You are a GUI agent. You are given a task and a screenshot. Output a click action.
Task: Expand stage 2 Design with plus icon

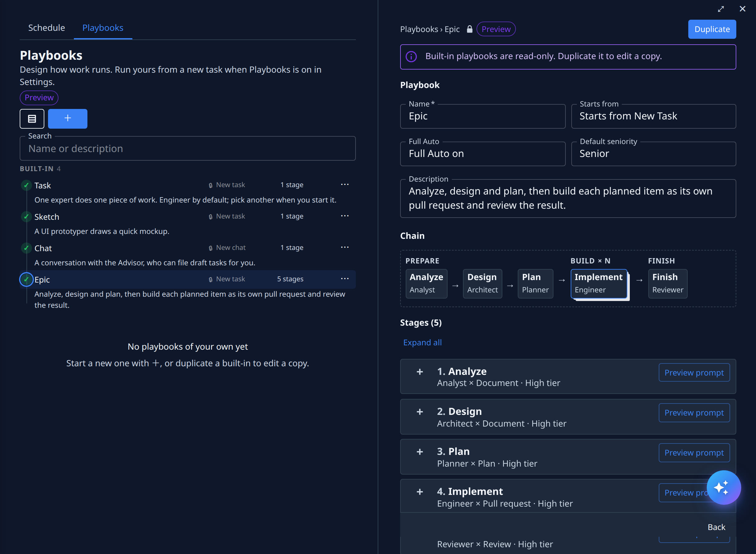420,412
